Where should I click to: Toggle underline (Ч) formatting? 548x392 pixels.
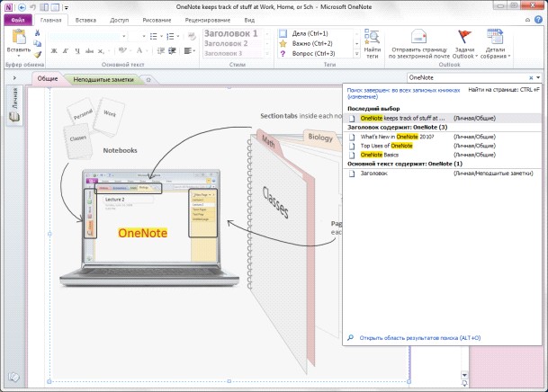coord(77,51)
